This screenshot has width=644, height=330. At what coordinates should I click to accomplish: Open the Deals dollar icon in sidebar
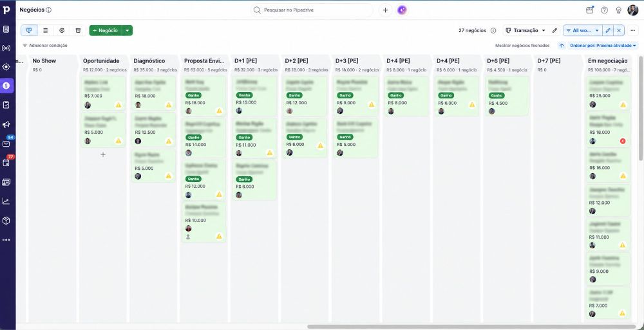click(x=6, y=86)
